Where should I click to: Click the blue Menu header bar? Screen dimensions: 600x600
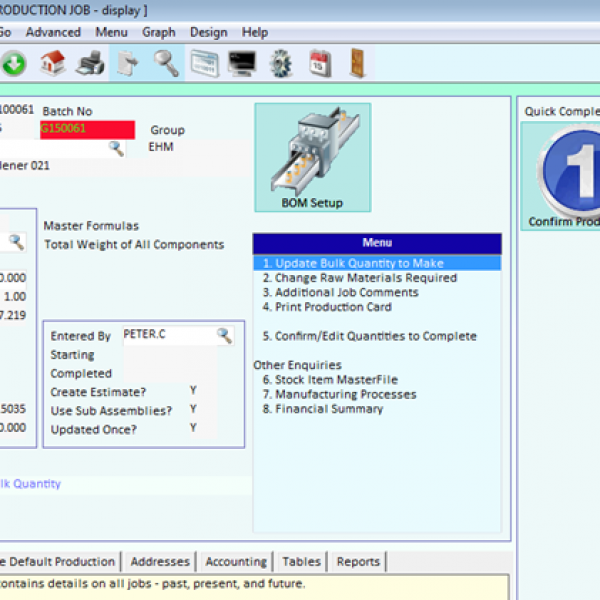pyautogui.click(x=377, y=243)
